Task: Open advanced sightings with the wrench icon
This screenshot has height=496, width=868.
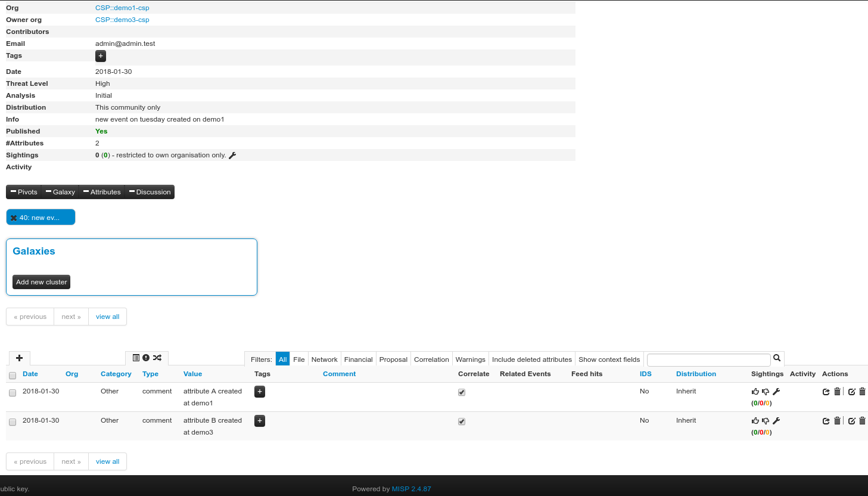Action: pyautogui.click(x=776, y=392)
